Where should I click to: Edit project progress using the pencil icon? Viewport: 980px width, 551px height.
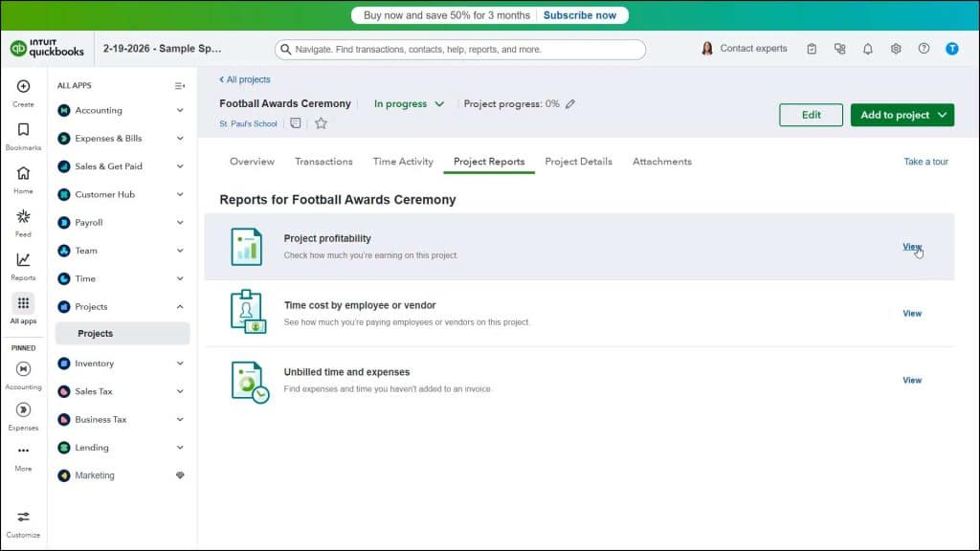point(569,103)
